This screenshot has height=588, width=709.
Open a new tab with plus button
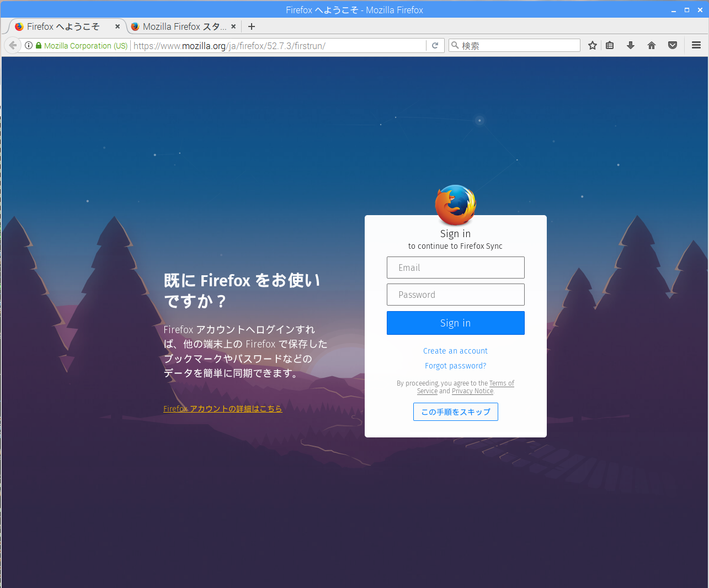point(252,26)
